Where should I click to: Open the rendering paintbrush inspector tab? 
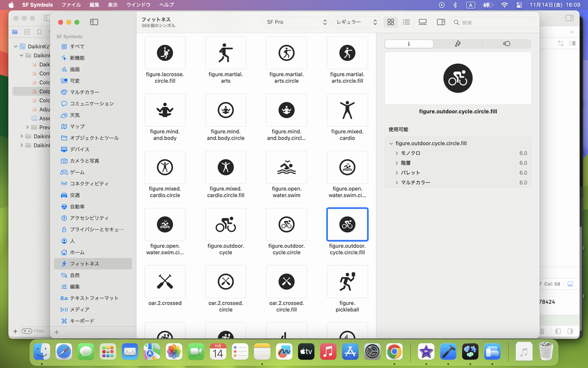(x=458, y=44)
